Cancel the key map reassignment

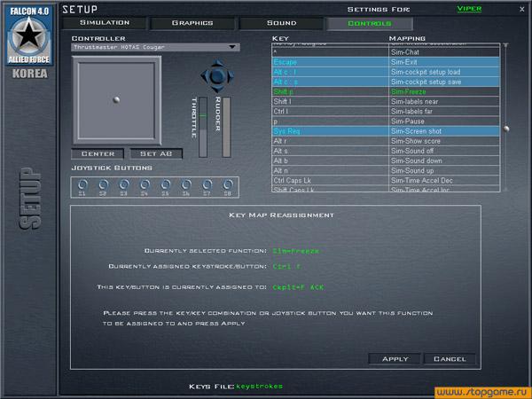click(450, 359)
